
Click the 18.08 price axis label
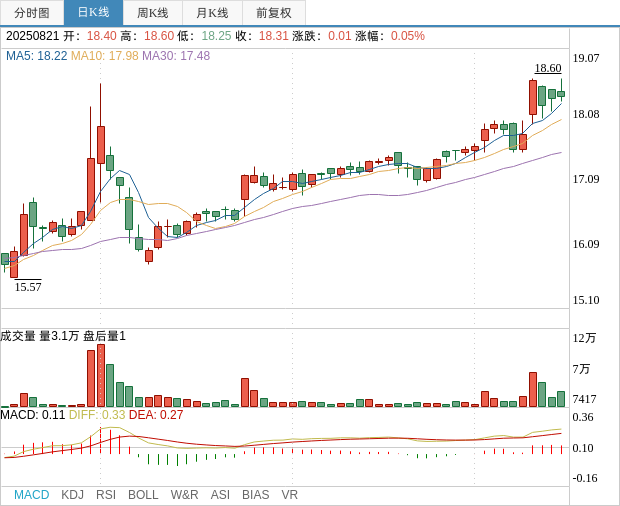click(586, 114)
